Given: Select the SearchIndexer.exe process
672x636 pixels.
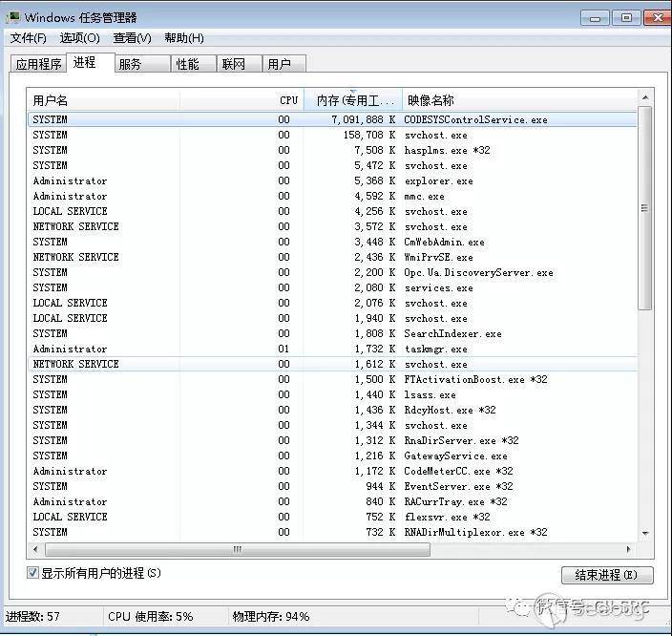Looking at the screenshot, I should pos(332,333).
